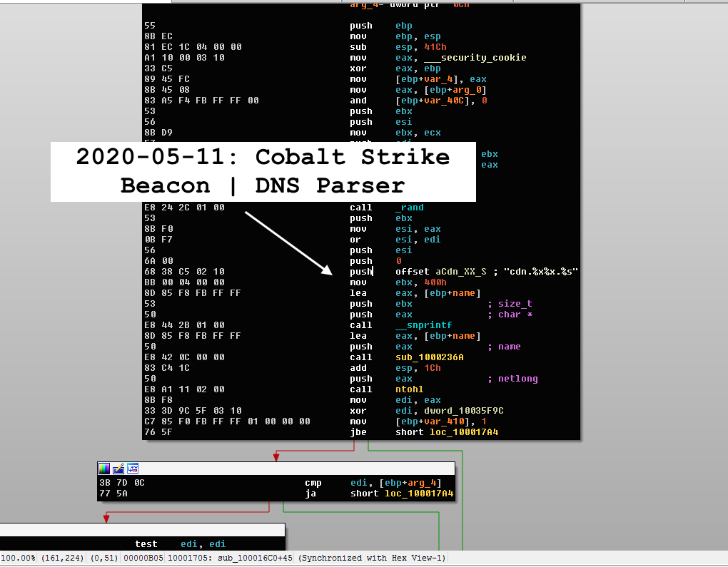Click the group nodes icon in node header

coord(133,469)
